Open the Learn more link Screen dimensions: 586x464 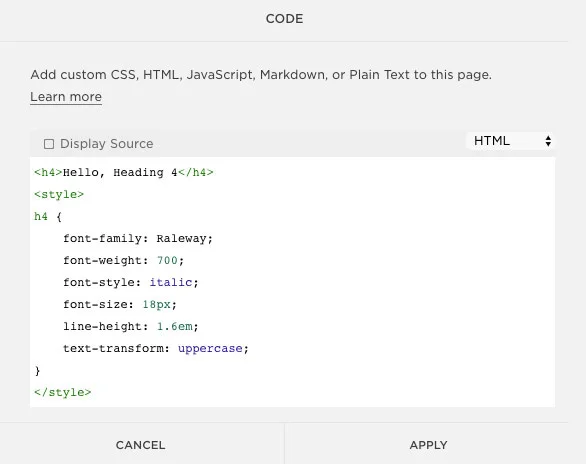click(x=66, y=97)
